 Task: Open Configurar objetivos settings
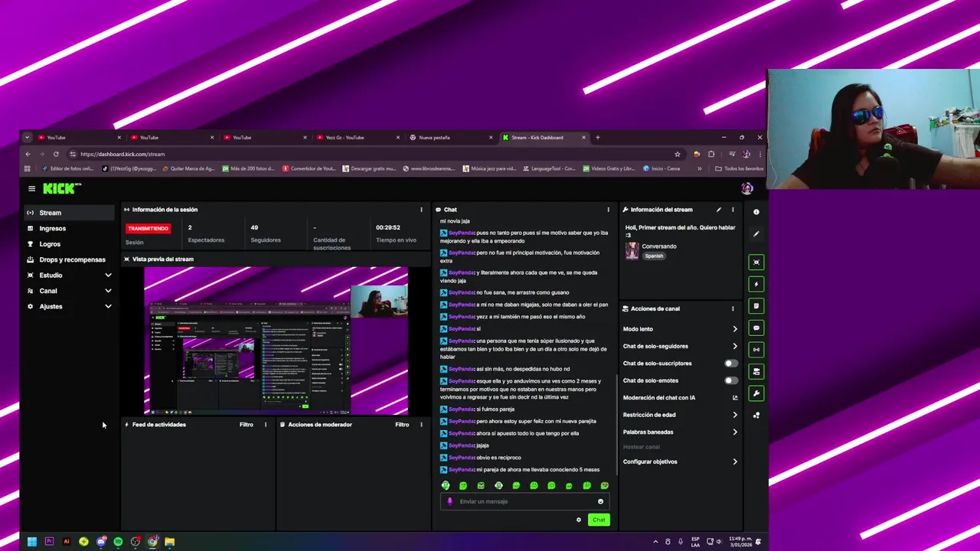tap(681, 462)
